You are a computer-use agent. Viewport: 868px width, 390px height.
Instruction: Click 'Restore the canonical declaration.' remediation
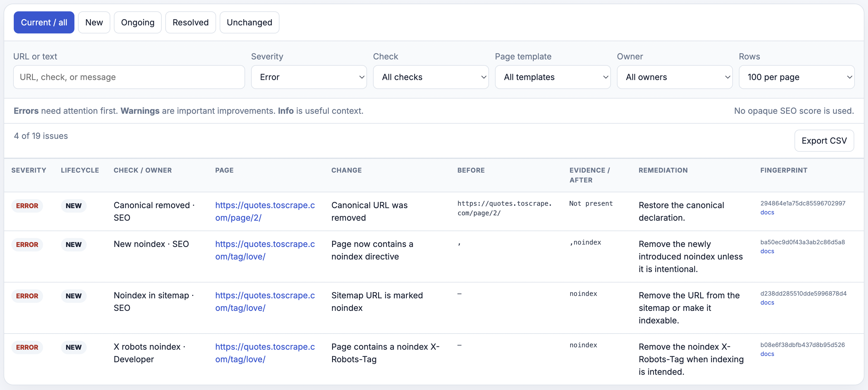coord(681,211)
